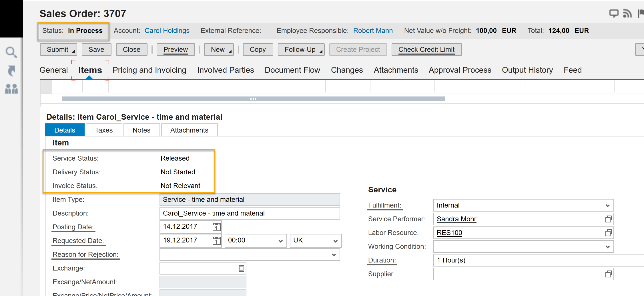This screenshot has height=296, width=644.
Task: Click the 'In Process' status value
Action: click(85, 31)
